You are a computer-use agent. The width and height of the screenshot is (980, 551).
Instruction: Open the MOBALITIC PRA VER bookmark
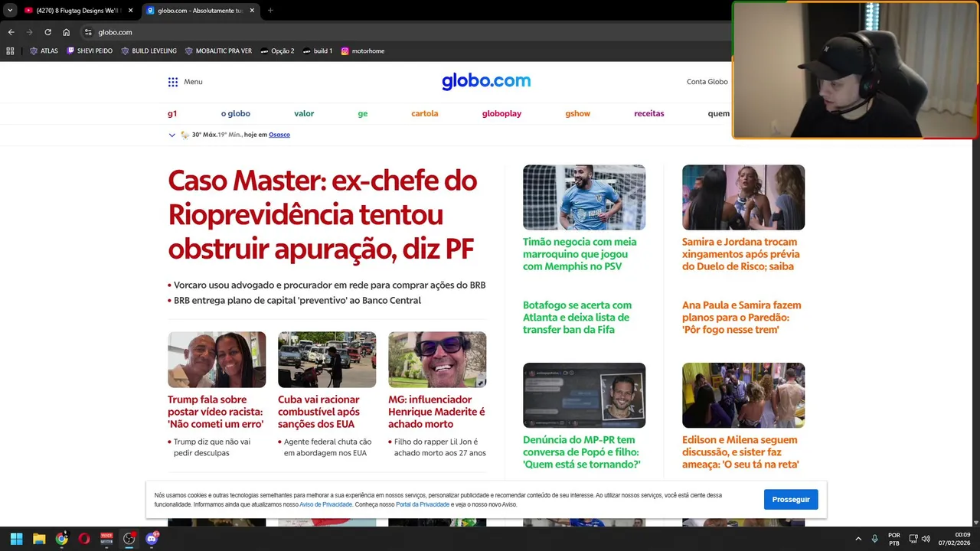218,51
